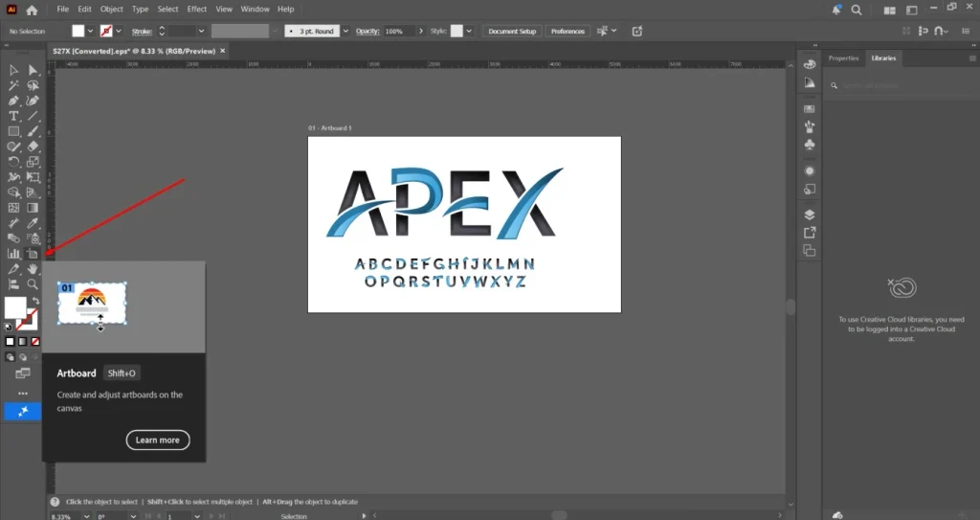Select the Type tool
The image size is (980, 520).
13,116
